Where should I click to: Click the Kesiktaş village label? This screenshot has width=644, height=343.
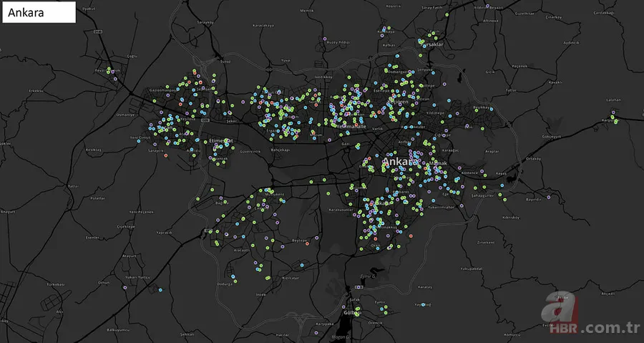94,150
